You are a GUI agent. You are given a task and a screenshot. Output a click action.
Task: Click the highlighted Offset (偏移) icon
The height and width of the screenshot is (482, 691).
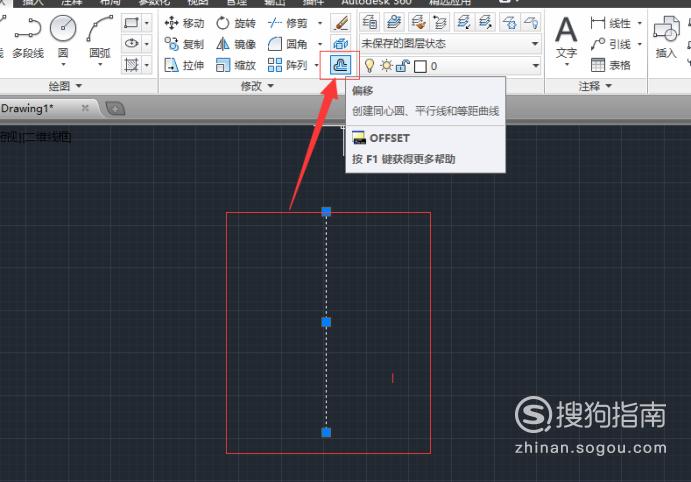pyautogui.click(x=340, y=66)
